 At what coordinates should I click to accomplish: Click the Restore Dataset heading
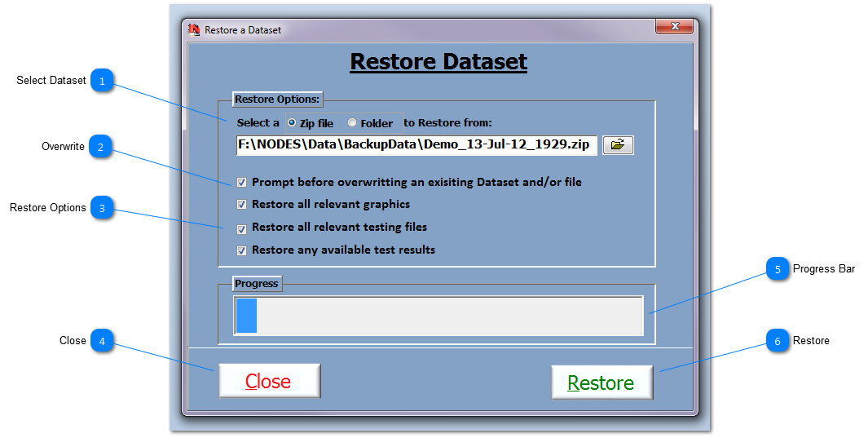point(438,61)
